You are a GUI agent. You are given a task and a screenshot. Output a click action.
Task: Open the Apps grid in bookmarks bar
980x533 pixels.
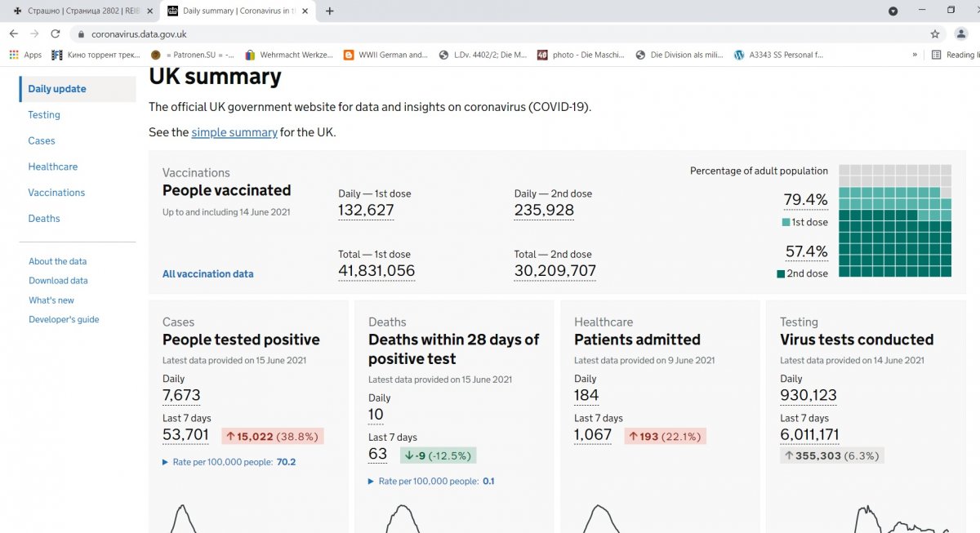click(x=25, y=55)
